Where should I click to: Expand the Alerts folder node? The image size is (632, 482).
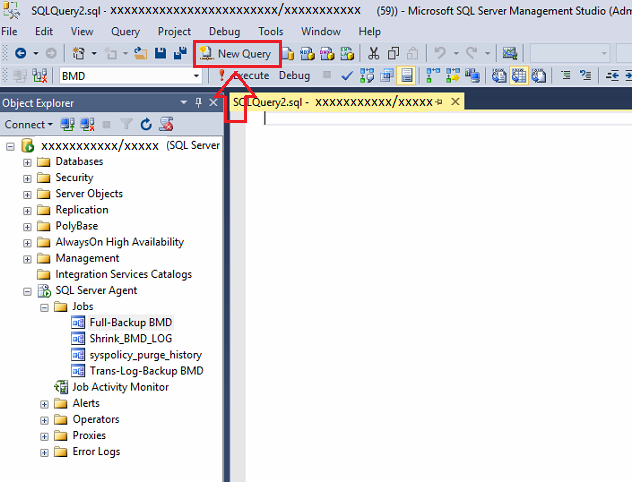coord(44,404)
